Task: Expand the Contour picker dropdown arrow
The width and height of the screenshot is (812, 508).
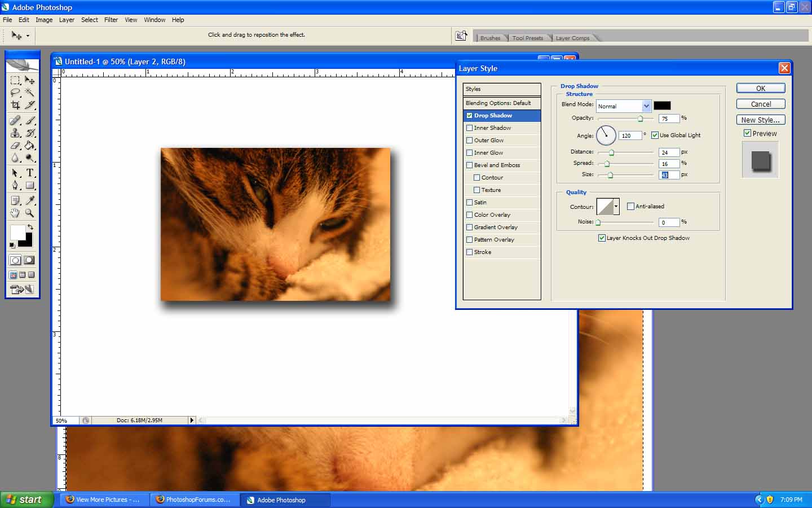Action: coord(616,207)
